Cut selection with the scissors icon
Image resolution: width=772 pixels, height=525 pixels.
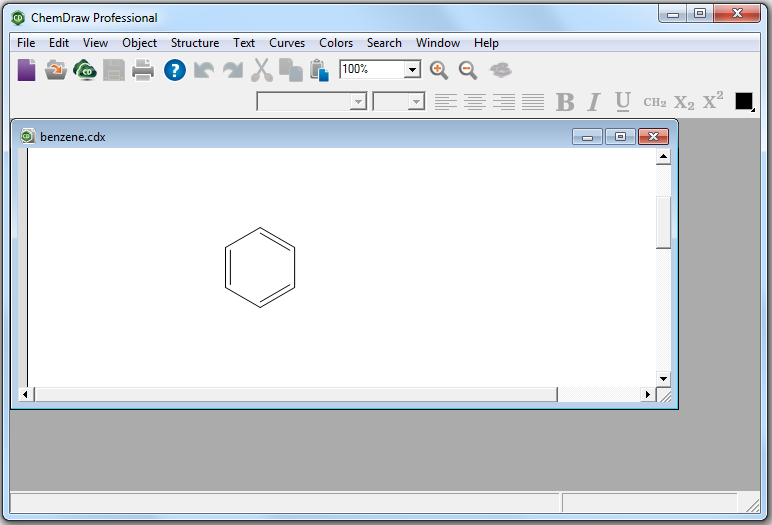[262, 70]
